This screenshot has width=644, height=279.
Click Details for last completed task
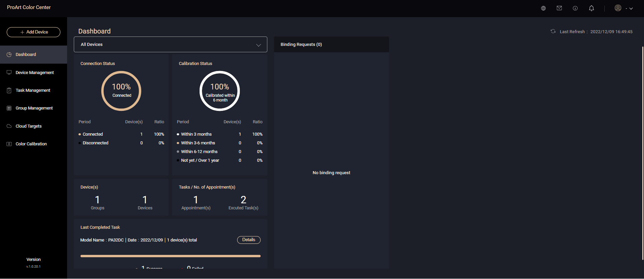coord(249,240)
